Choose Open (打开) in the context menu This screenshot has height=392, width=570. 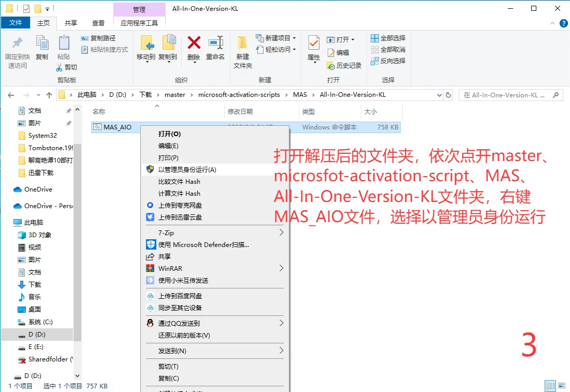215,134
